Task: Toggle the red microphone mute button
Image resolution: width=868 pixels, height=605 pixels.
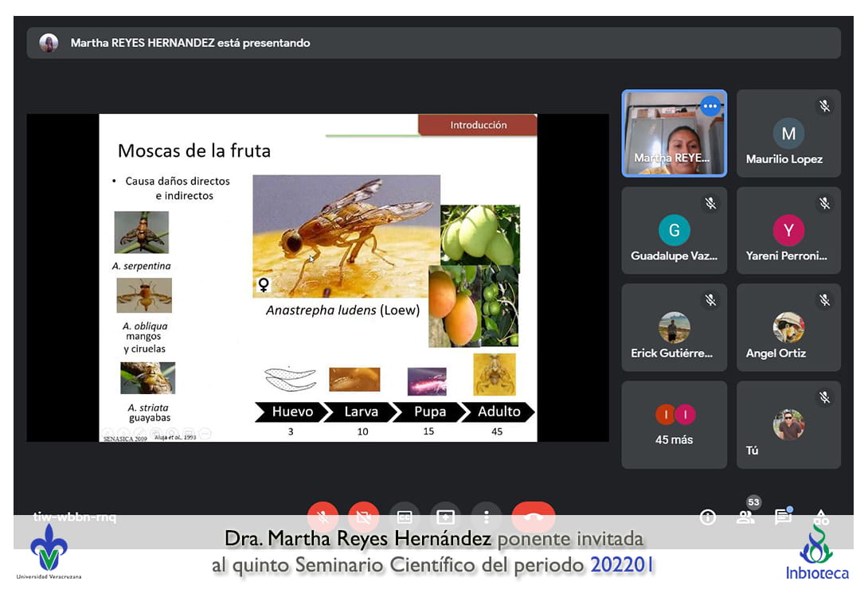Action: click(323, 517)
